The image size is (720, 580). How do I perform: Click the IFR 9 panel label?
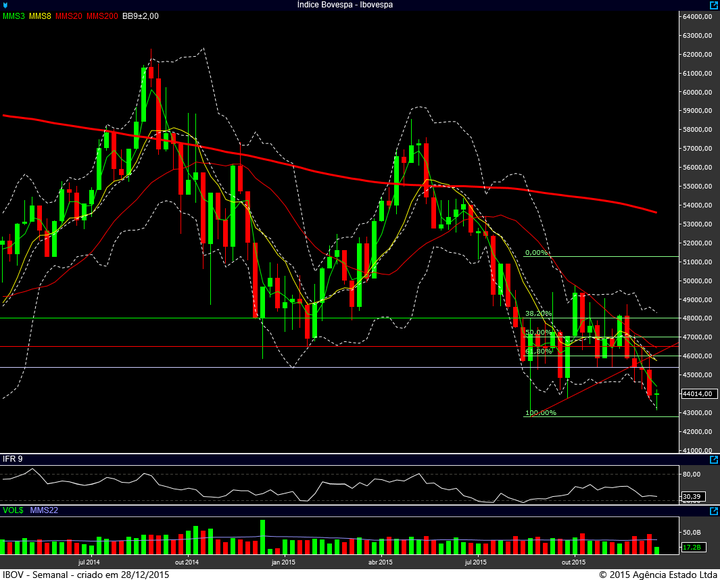click(x=12, y=459)
